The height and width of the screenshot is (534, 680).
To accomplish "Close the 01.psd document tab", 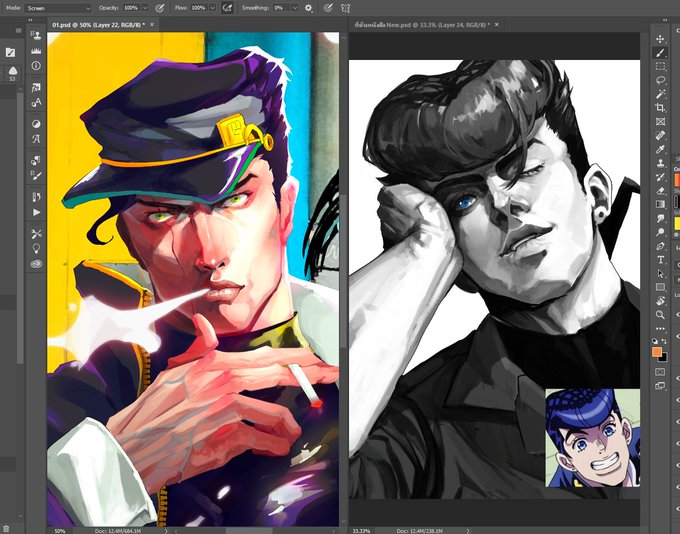I will coord(152,25).
